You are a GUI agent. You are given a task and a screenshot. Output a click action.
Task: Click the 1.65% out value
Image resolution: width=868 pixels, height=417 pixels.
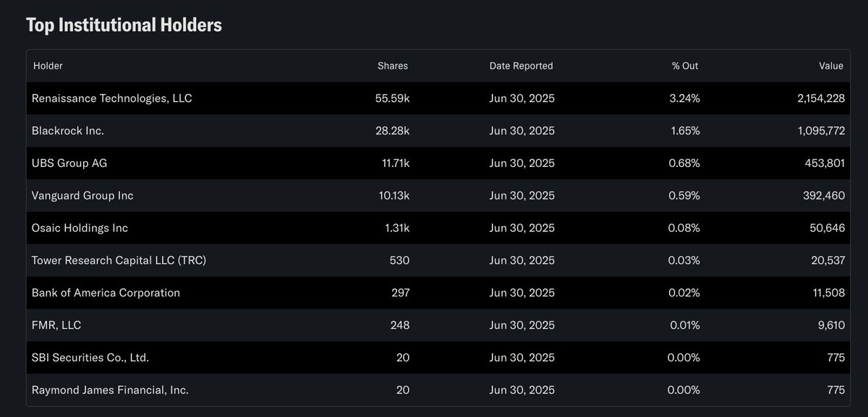(x=685, y=131)
